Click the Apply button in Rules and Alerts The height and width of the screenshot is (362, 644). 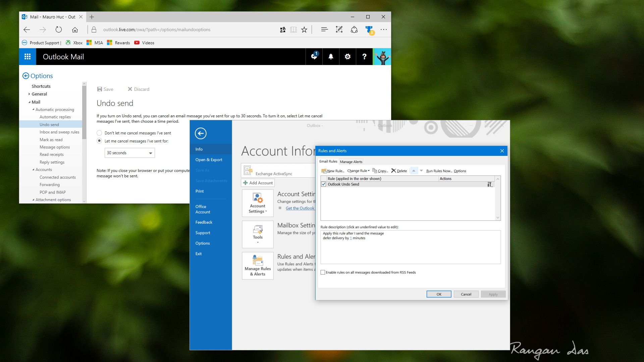(492, 294)
